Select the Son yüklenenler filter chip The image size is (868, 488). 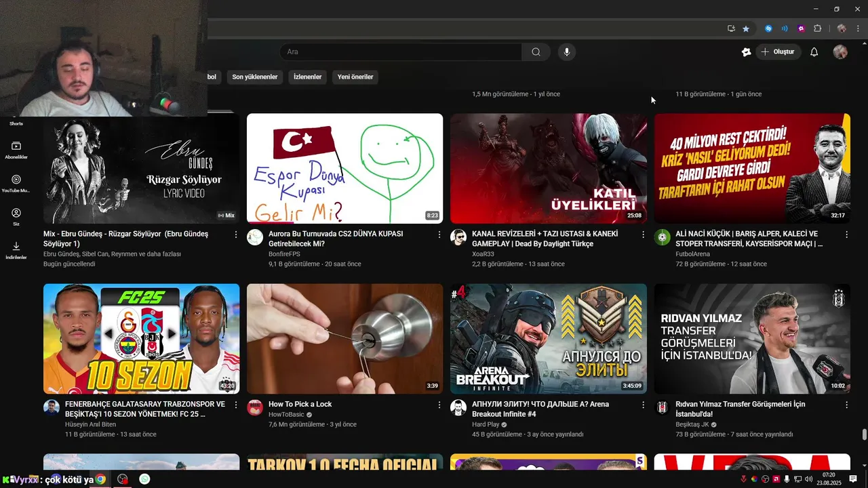click(x=255, y=77)
